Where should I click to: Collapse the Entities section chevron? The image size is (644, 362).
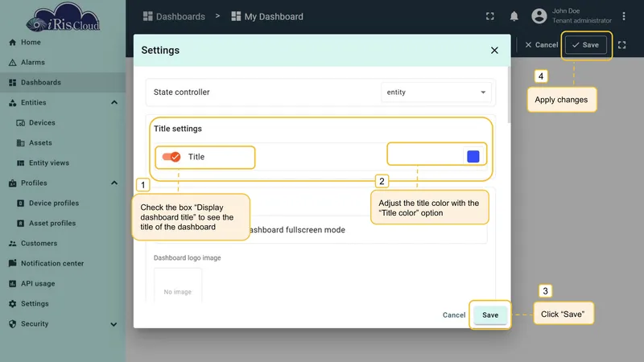[x=114, y=103]
